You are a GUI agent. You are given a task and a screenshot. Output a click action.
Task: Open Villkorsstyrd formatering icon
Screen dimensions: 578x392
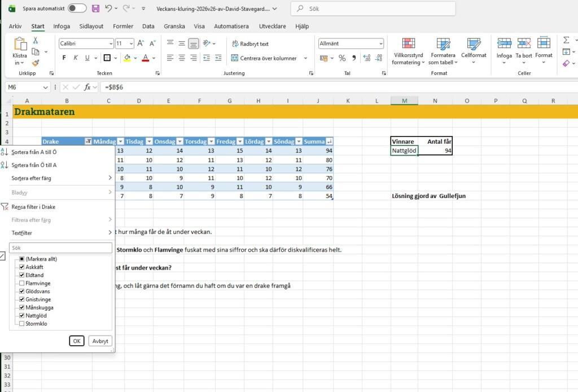pyautogui.click(x=408, y=43)
